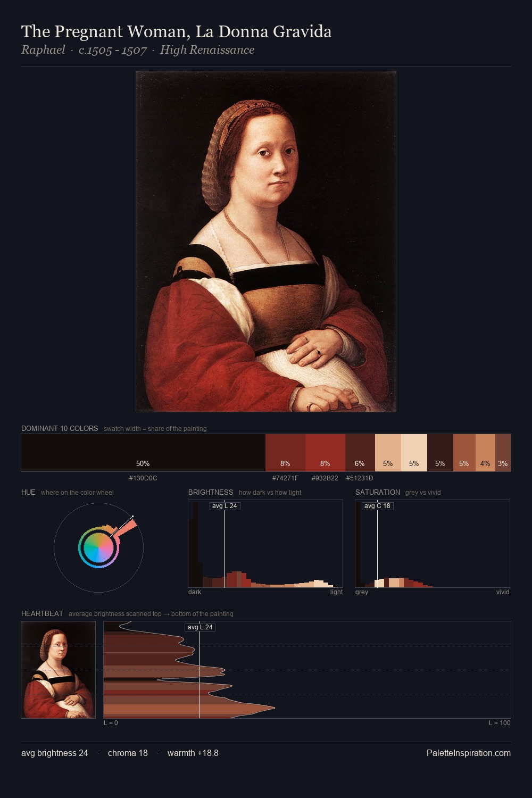
Task: Click the #51231D hex label
Action: [x=360, y=478]
